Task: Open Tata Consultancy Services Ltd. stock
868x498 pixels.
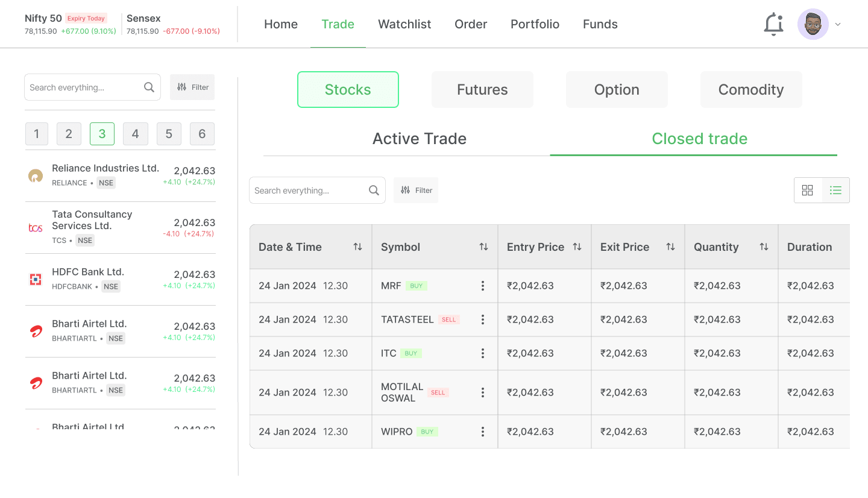Action: (x=121, y=228)
